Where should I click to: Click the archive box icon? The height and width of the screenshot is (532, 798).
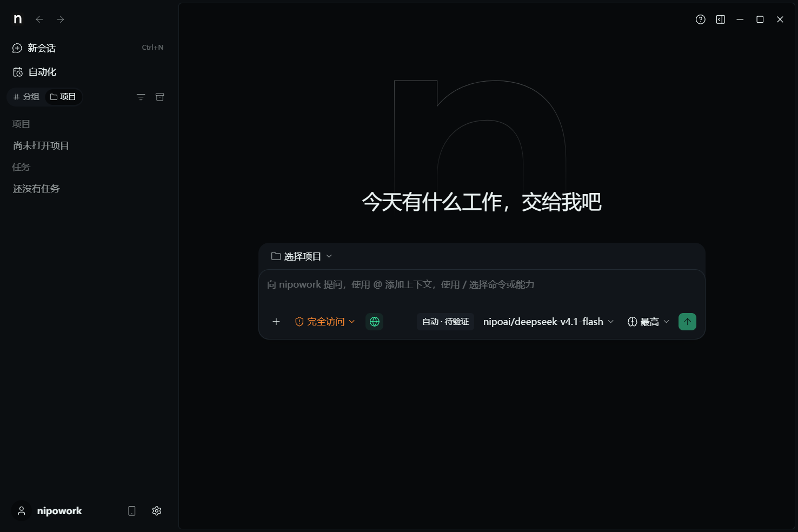point(160,97)
